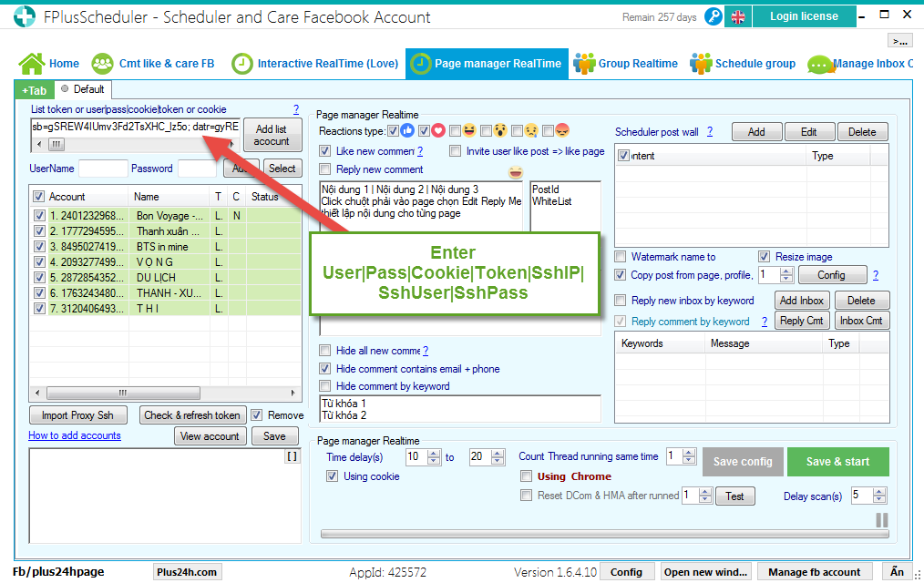Click Import Proxy Ssh button
Screen dimensions: 924x583
pos(77,415)
